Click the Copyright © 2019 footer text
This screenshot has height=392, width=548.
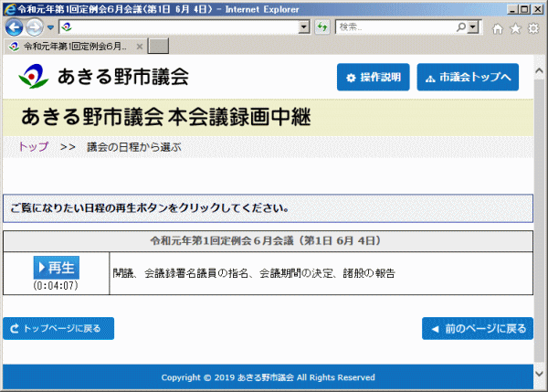tap(268, 377)
